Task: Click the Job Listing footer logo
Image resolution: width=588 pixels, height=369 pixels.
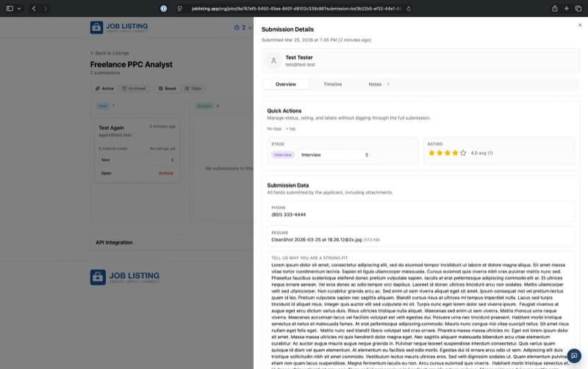Action: [x=125, y=277]
